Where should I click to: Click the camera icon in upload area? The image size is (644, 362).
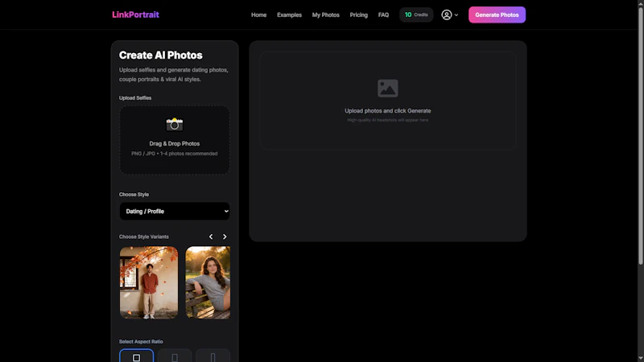(175, 124)
